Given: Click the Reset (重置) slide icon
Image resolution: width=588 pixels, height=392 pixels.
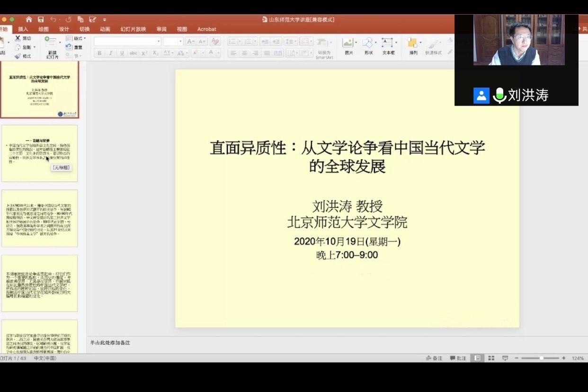Looking at the screenshot, I should 69,47.
